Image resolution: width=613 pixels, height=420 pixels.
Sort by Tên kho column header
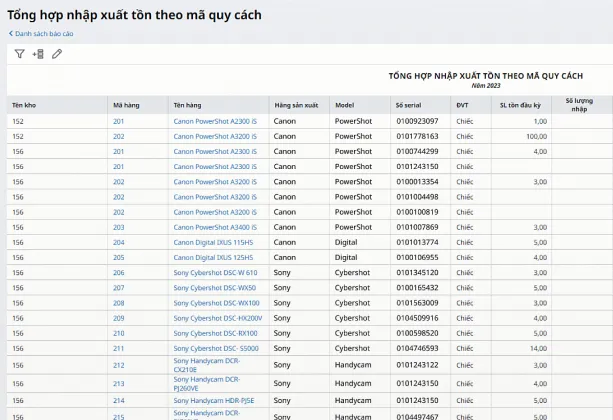[24, 104]
